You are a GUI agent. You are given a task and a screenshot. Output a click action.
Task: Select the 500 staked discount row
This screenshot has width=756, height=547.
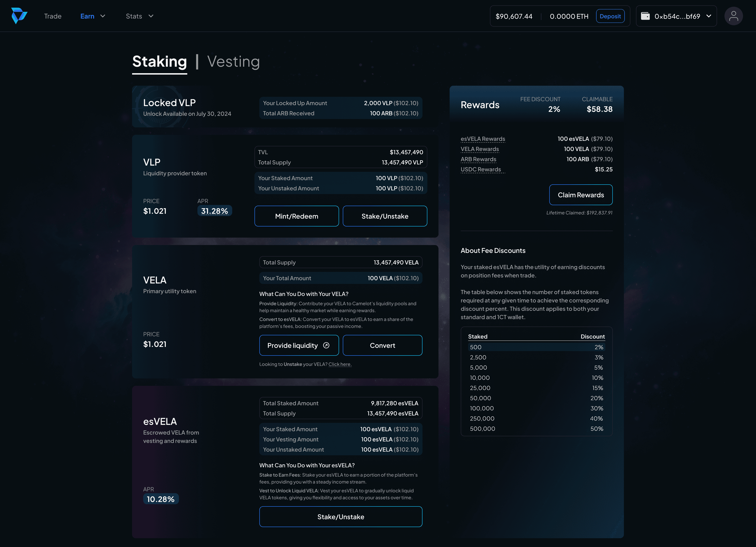click(x=536, y=347)
